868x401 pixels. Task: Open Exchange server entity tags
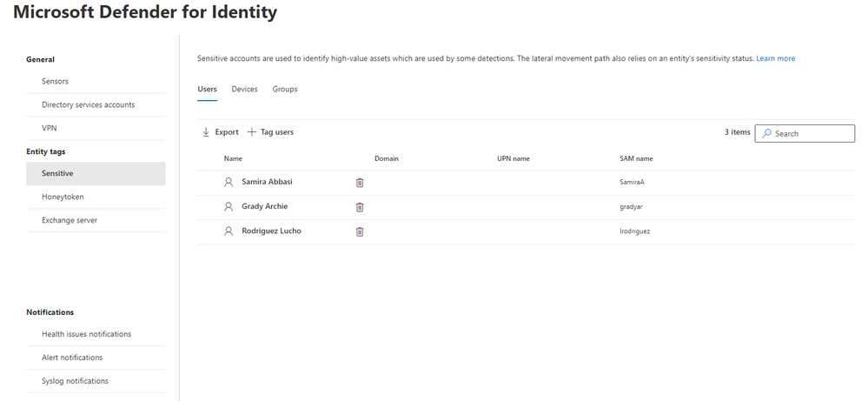(x=70, y=221)
